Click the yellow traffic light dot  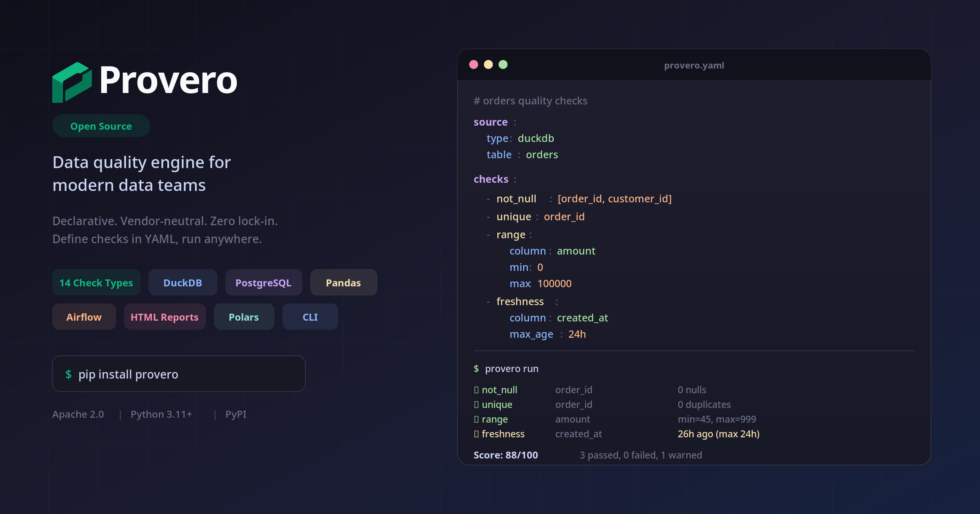tap(488, 64)
